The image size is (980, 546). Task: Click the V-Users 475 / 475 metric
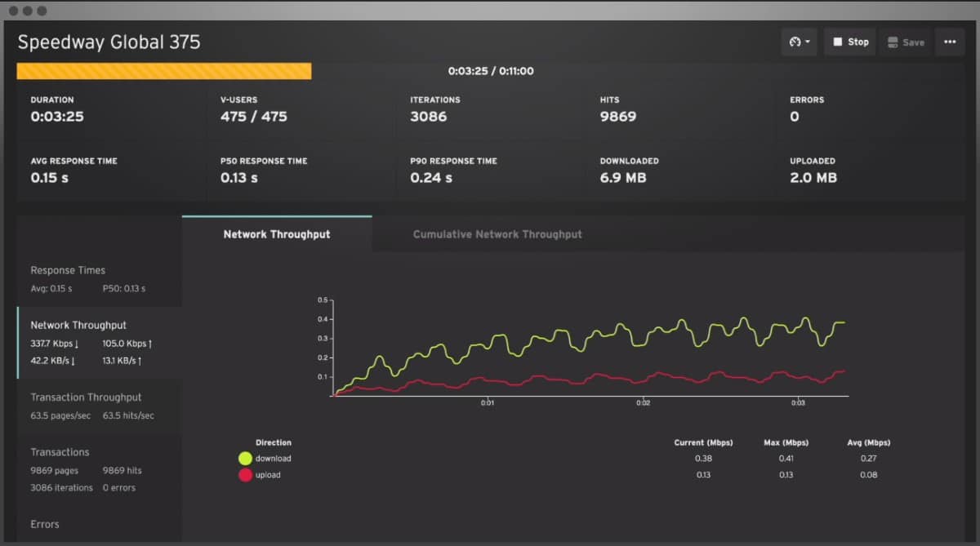254,116
